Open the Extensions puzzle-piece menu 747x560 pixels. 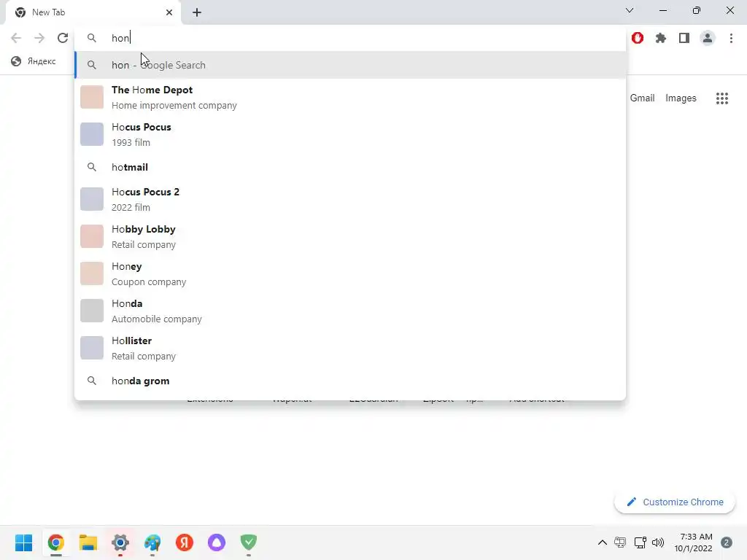[x=661, y=38]
